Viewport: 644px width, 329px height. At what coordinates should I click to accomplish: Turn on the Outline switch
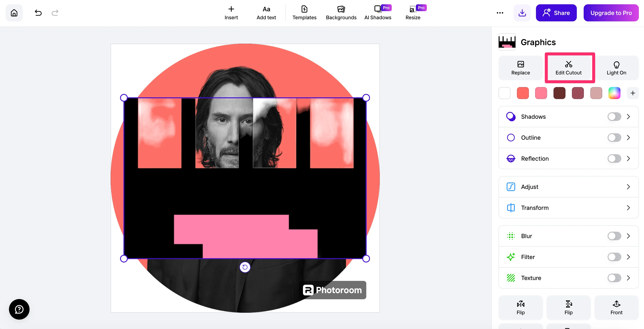tap(614, 138)
